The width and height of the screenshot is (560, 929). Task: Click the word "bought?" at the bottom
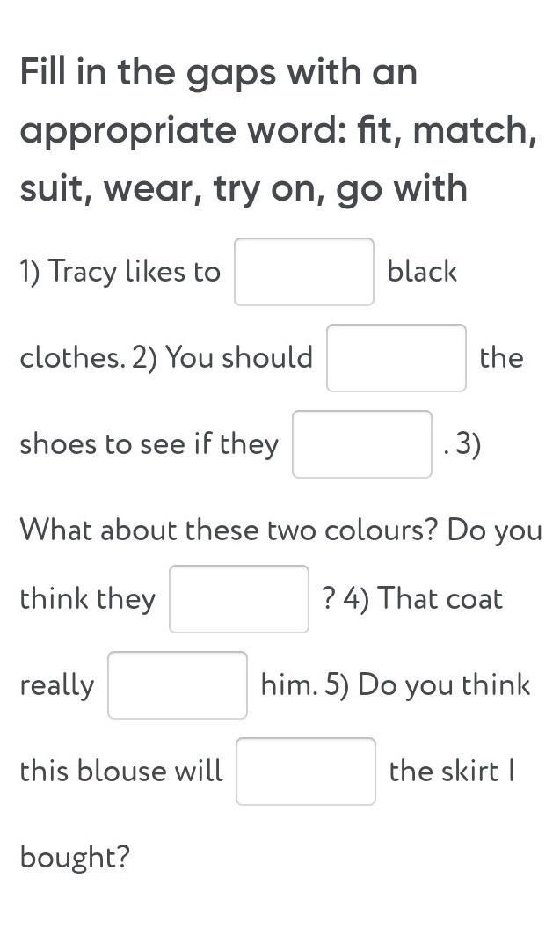tap(75, 857)
